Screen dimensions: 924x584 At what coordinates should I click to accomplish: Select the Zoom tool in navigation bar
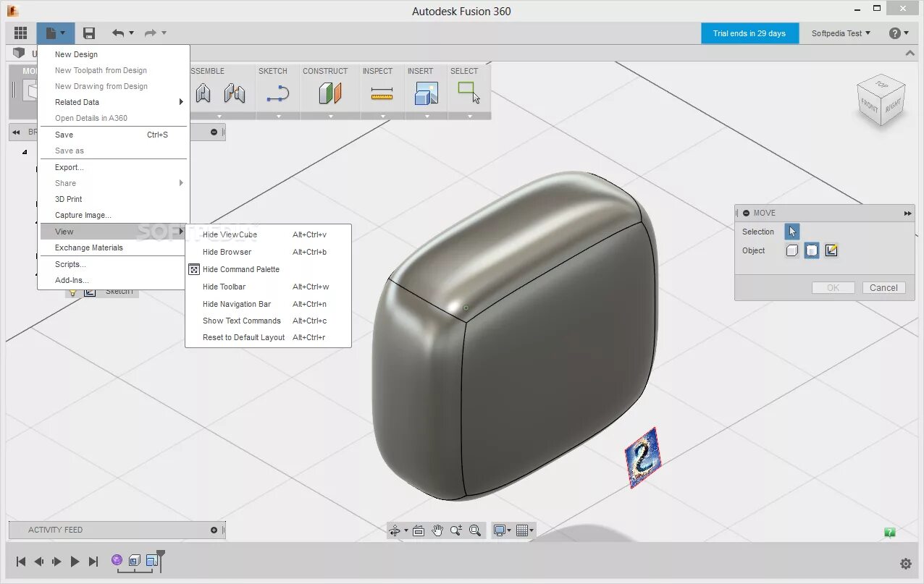(455, 530)
